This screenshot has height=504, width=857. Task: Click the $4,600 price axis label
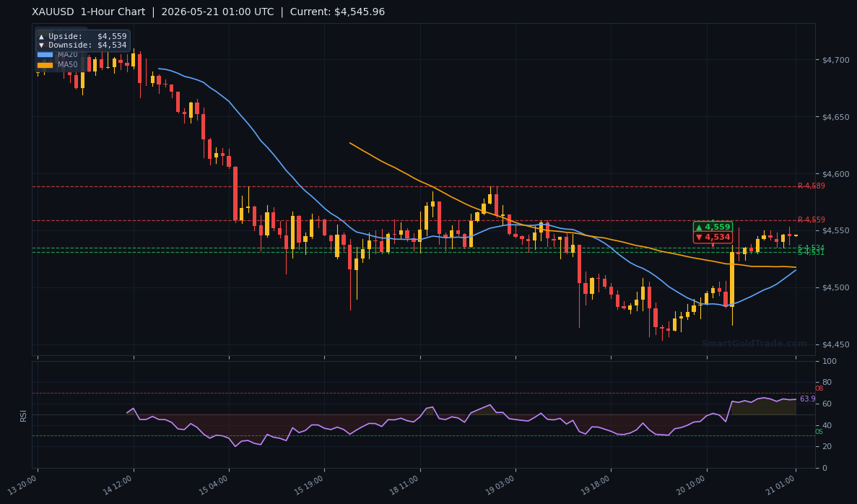pyautogui.click(x=835, y=174)
